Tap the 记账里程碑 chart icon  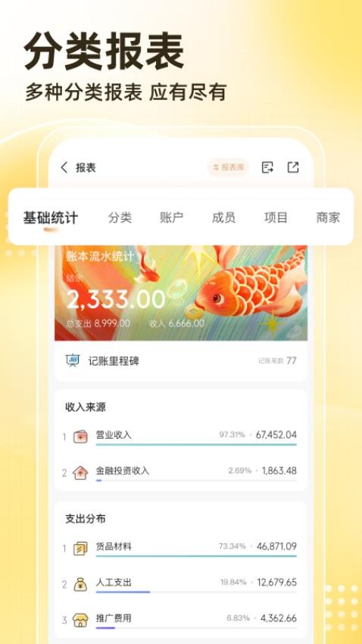coord(73,360)
